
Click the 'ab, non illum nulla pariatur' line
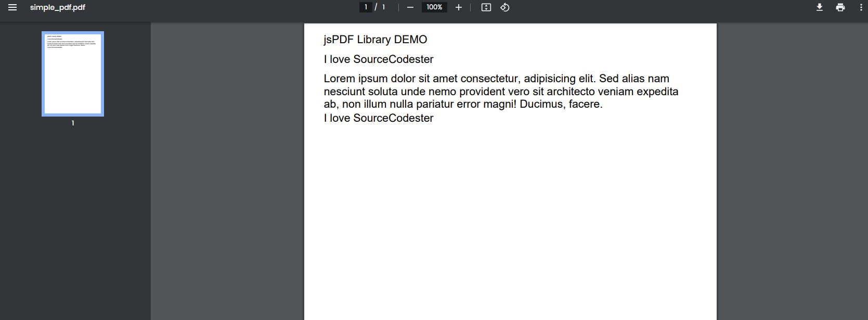click(x=463, y=104)
